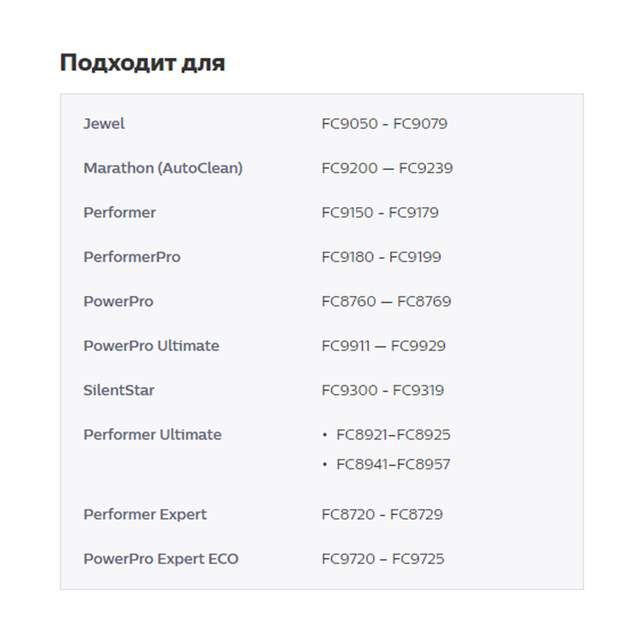Click the FC8921–FC8925 bullet item
This screenshot has width=644, height=644.
(x=393, y=435)
